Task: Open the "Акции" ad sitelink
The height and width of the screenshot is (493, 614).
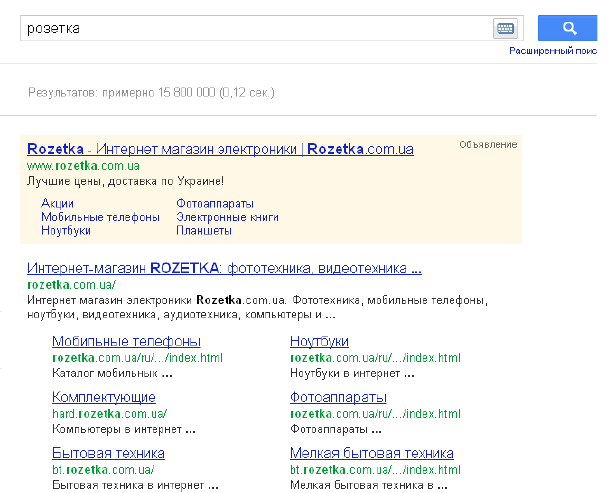Action: (x=57, y=203)
